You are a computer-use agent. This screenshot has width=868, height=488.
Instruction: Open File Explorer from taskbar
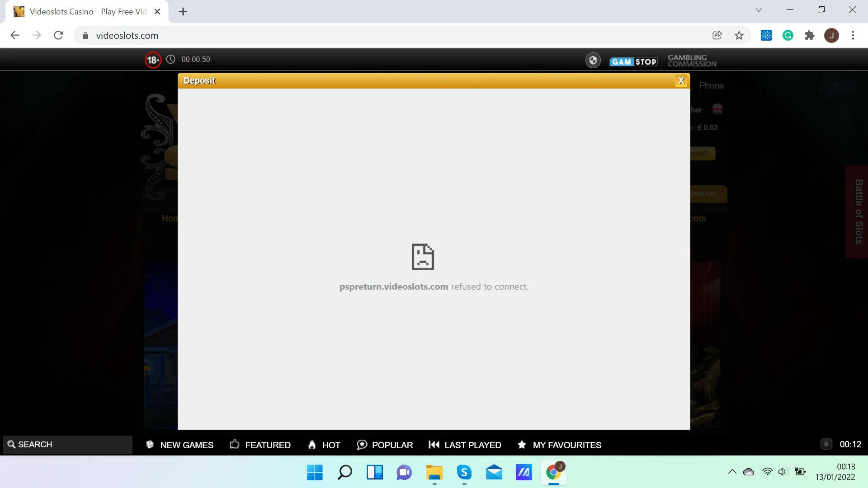click(x=434, y=473)
